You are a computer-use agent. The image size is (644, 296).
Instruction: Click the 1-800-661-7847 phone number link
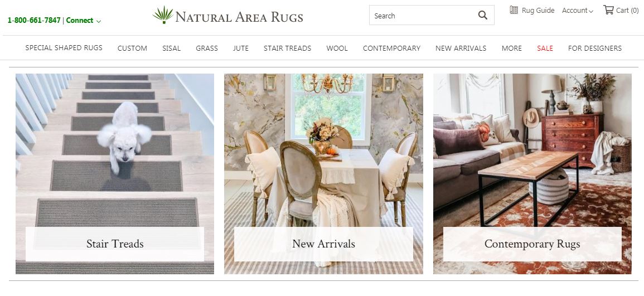click(x=34, y=20)
